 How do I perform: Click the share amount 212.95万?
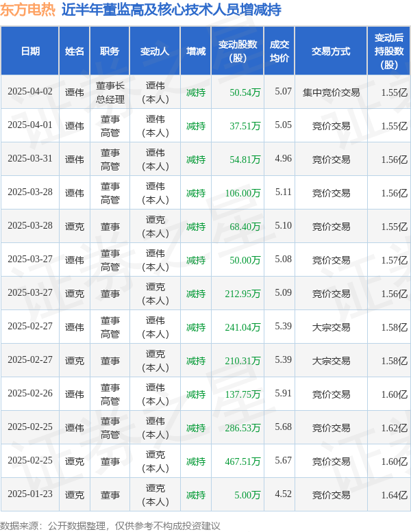242,294
